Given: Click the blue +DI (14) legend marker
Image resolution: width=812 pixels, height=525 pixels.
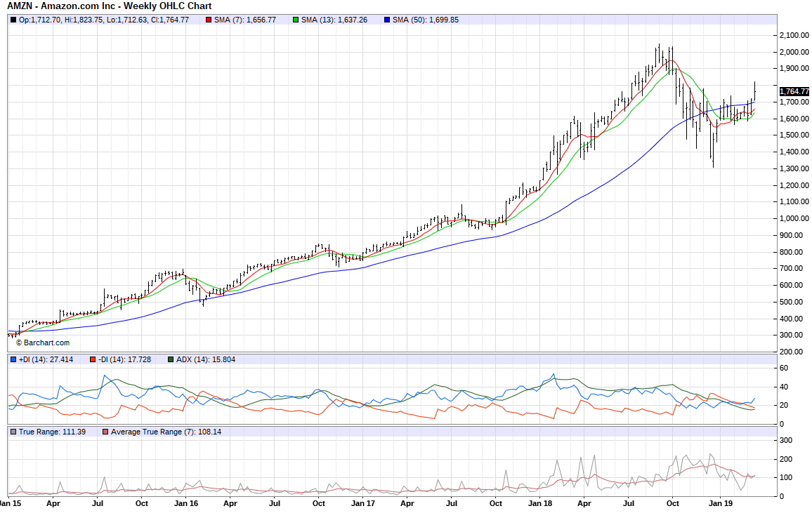Looking at the screenshot, I should pyautogui.click(x=13, y=359).
